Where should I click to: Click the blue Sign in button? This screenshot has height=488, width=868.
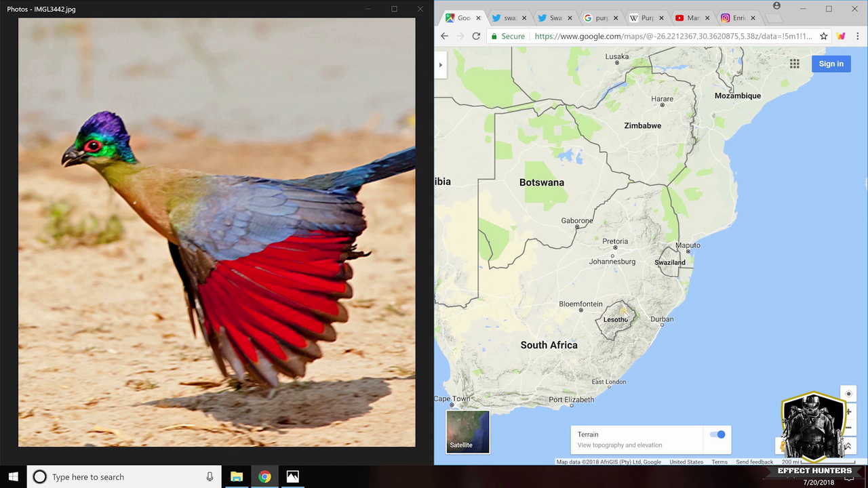pos(831,64)
